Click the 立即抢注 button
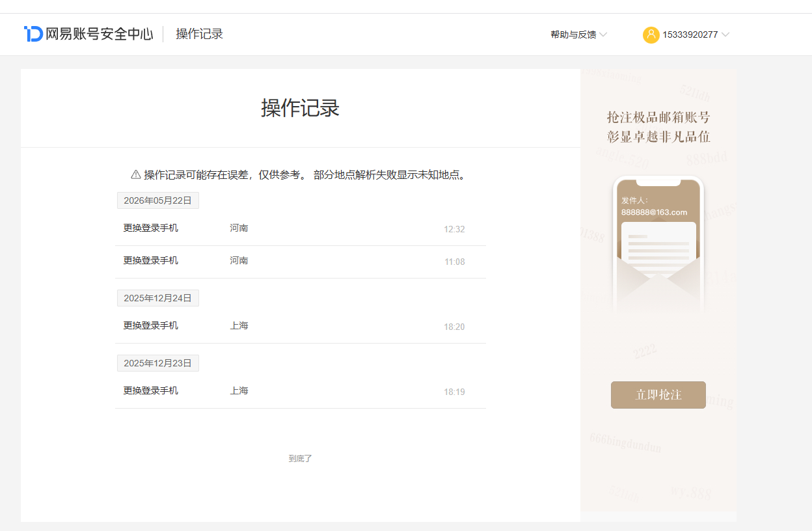812x531 pixels. click(658, 395)
